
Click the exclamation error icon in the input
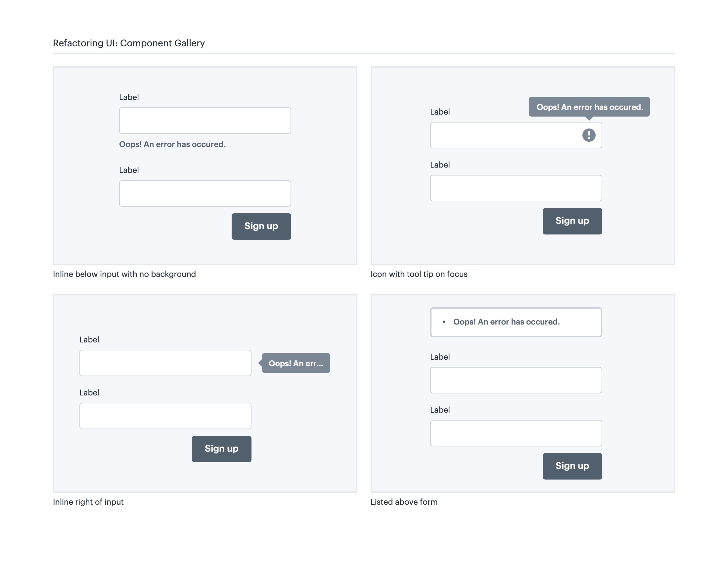(589, 135)
